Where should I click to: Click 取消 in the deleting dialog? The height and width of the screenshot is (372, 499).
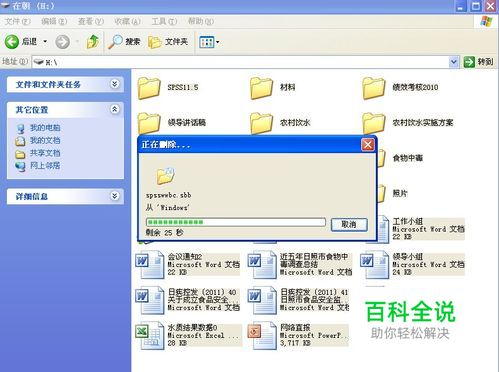click(x=349, y=224)
